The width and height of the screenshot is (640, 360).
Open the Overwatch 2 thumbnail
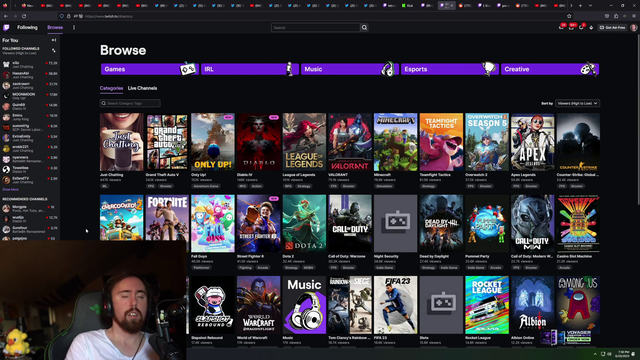487,142
